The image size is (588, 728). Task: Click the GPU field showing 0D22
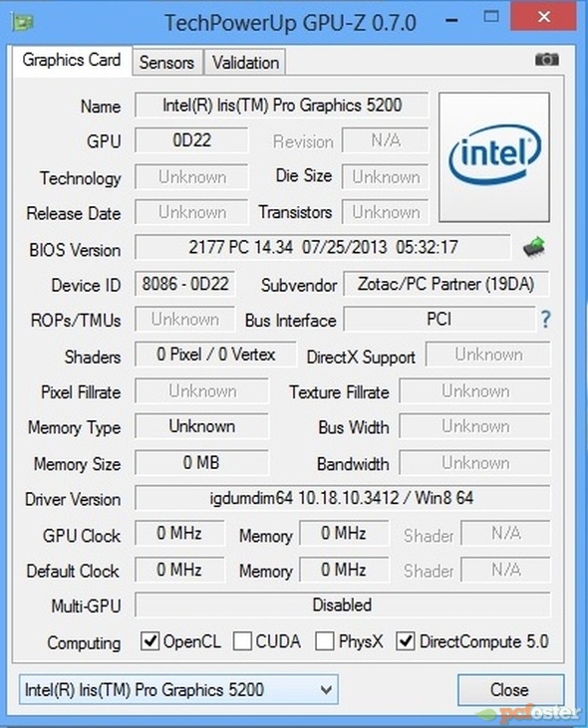tap(191, 140)
